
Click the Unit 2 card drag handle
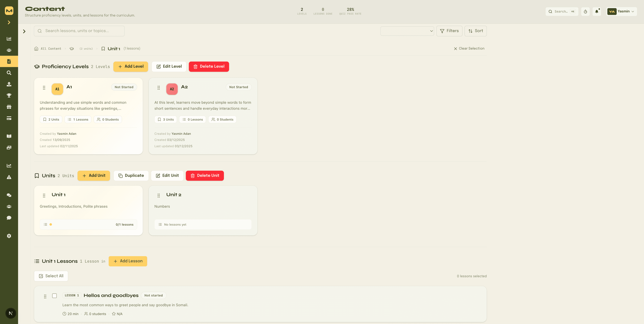pyautogui.click(x=158, y=195)
